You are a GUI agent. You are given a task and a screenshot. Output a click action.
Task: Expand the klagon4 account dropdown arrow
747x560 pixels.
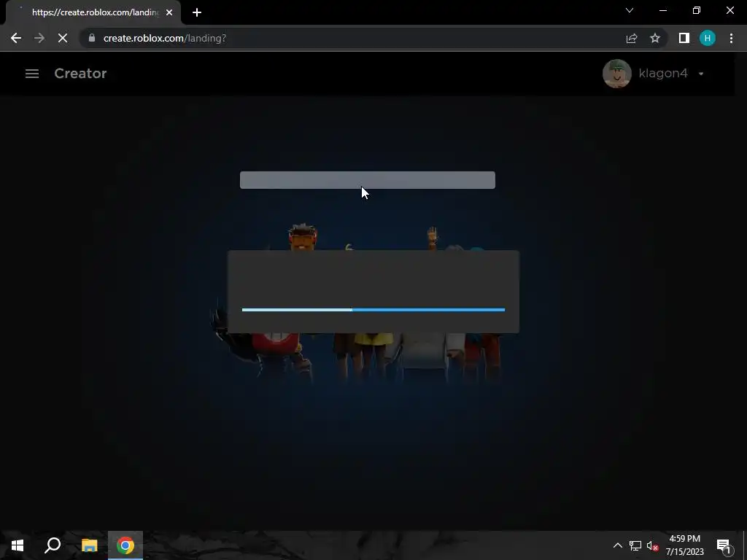[701, 74]
